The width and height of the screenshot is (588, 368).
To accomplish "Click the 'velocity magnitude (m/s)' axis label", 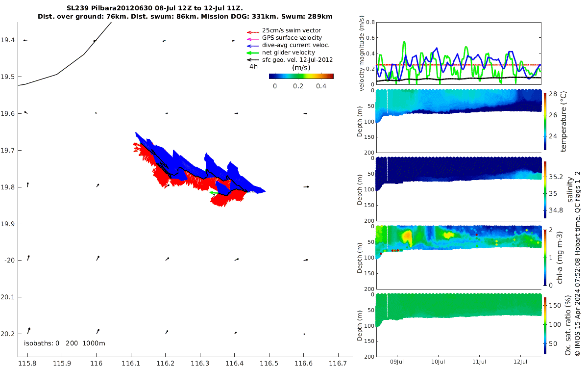I will [x=363, y=53].
